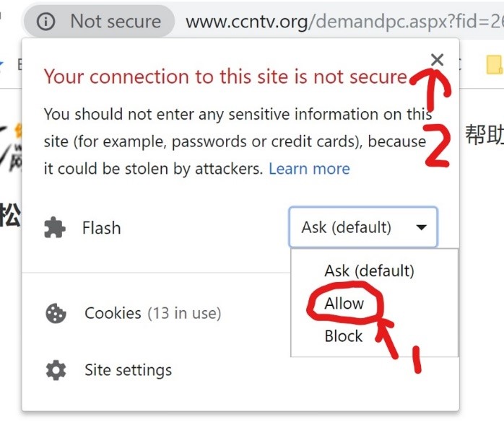Open the Flash permission dropdown
The height and width of the screenshot is (448, 504).
click(x=363, y=227)
